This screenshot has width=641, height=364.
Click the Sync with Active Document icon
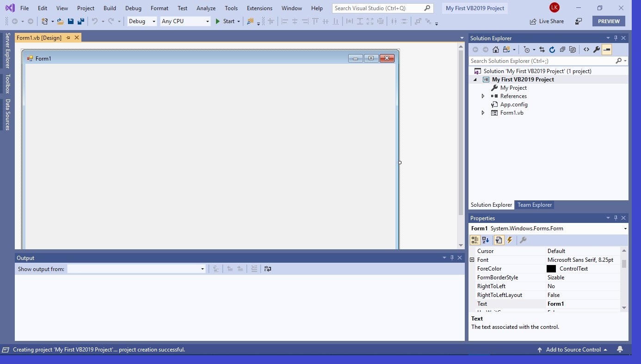542,49
